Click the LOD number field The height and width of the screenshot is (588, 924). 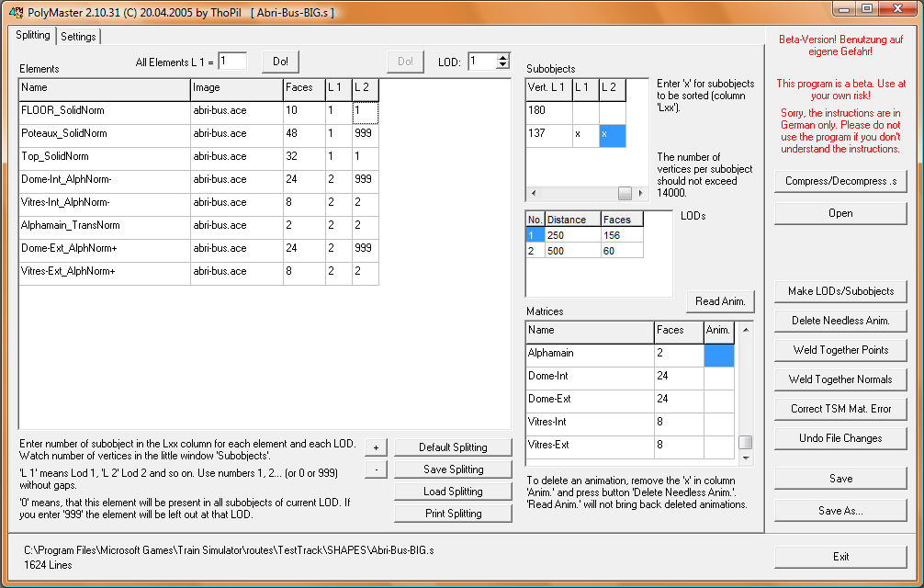click(x=482, y=61)
